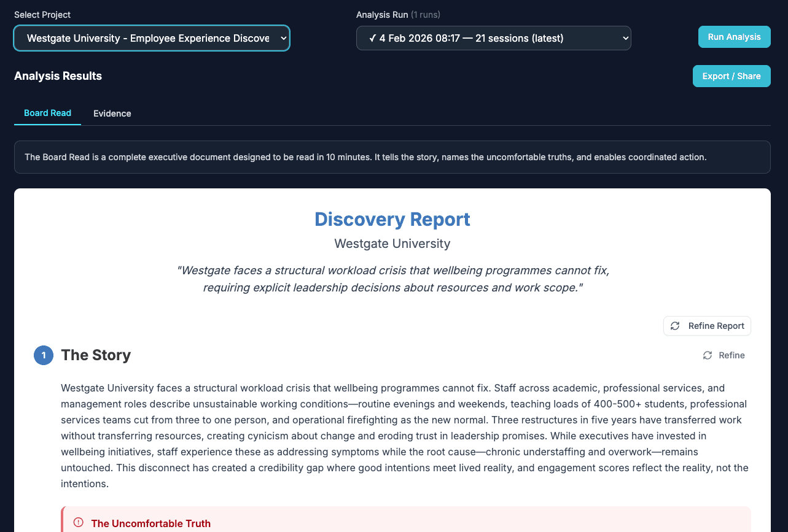This screenshot has height=532, width=788.
Task: Click the chevron arrow on the project selector
Action: coord(283,38)
